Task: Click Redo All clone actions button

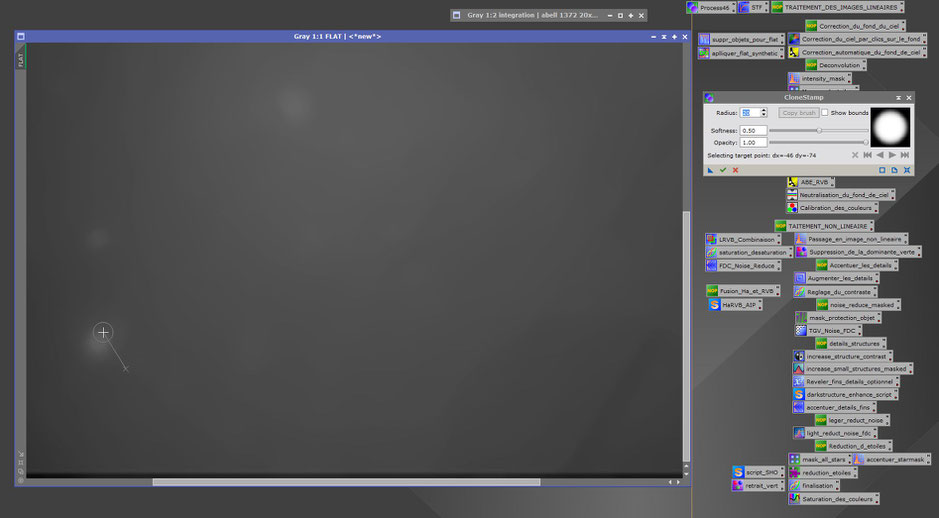Action: [905, 155]
